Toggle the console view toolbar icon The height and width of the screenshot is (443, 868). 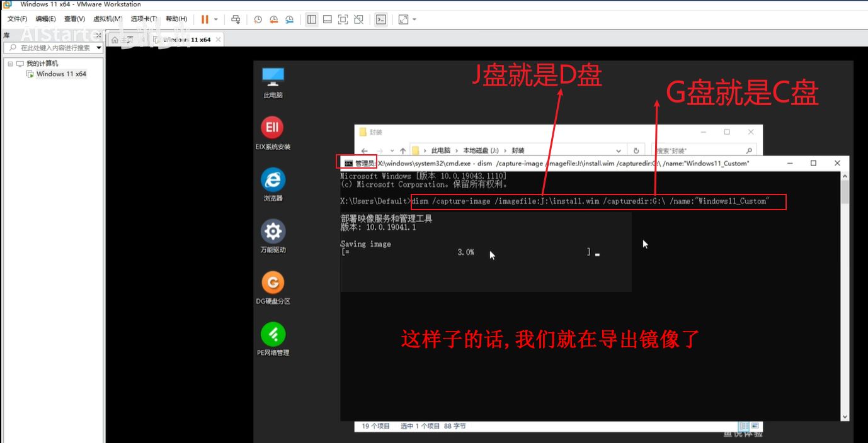point(381,20)
